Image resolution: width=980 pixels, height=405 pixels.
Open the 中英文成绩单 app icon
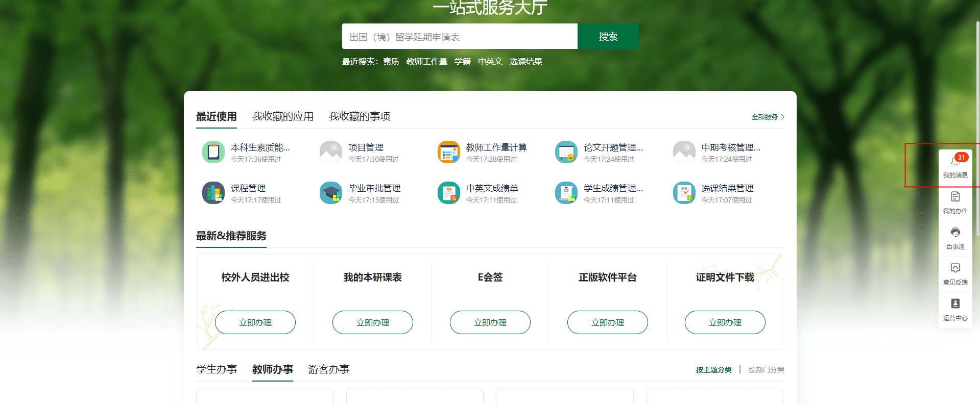[x=448, y=193]
